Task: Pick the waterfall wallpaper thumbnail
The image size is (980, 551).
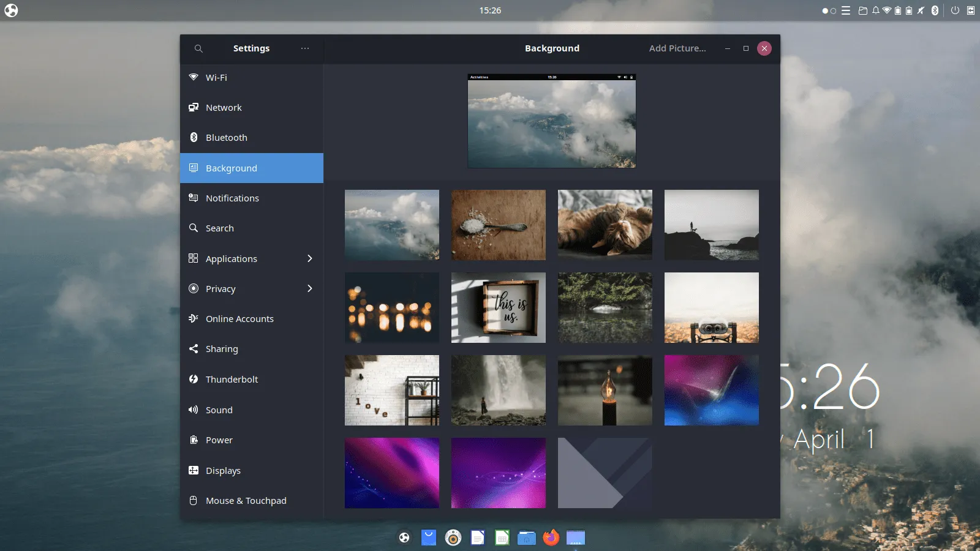Action: [x=498, y=390]
